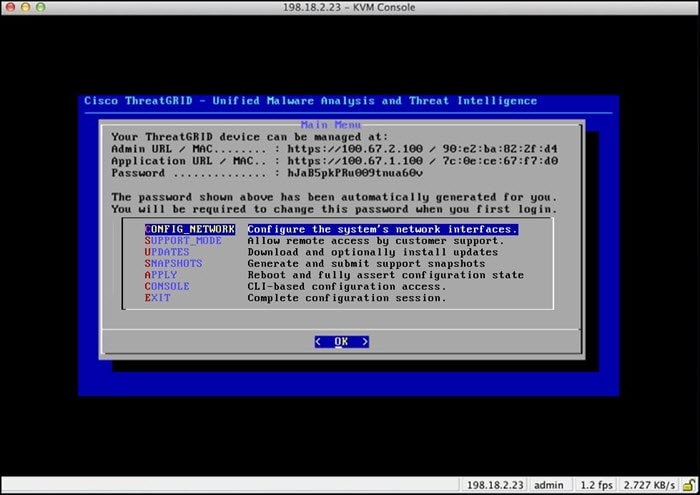Click the Main Menu dialog title
Viewport: 700px width, 495px height.
click(x=331, y=125)
